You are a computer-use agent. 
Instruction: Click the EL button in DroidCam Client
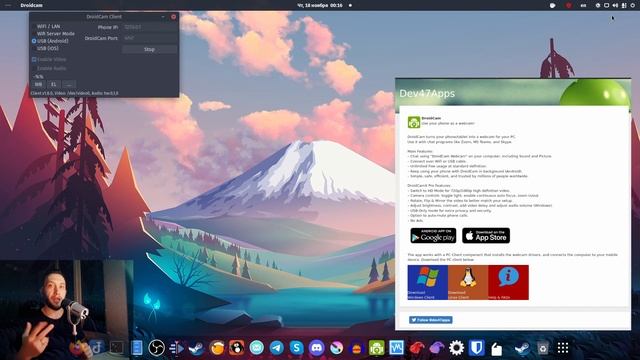[x=53, y=84]
